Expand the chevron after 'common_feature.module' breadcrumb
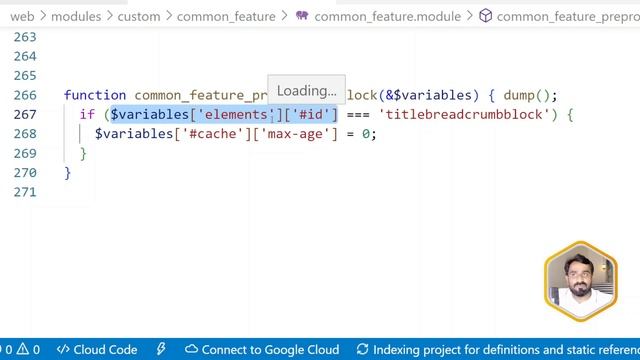Screen dimensions: 640x360 [x=469, y=16]
